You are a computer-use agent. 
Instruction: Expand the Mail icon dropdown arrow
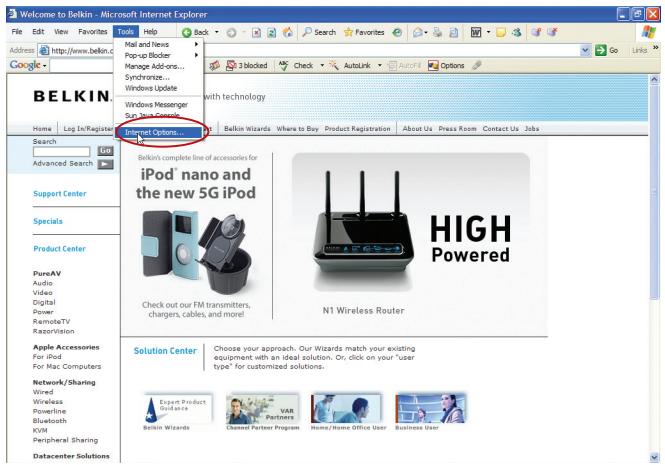pyautogui.click(x=425, y=32)
